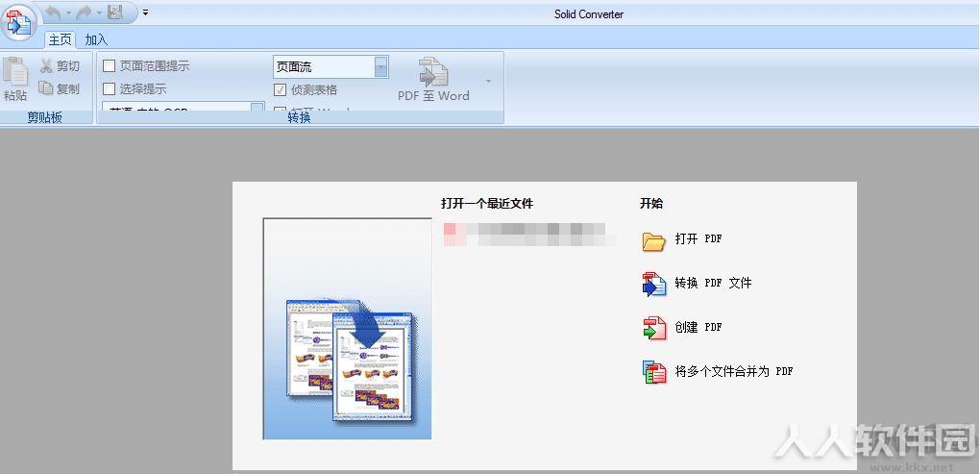Screen dimensions: 980x474
Task: Click the 创建 PDF link
Action: pyautogui.click(x=698, y=327)
